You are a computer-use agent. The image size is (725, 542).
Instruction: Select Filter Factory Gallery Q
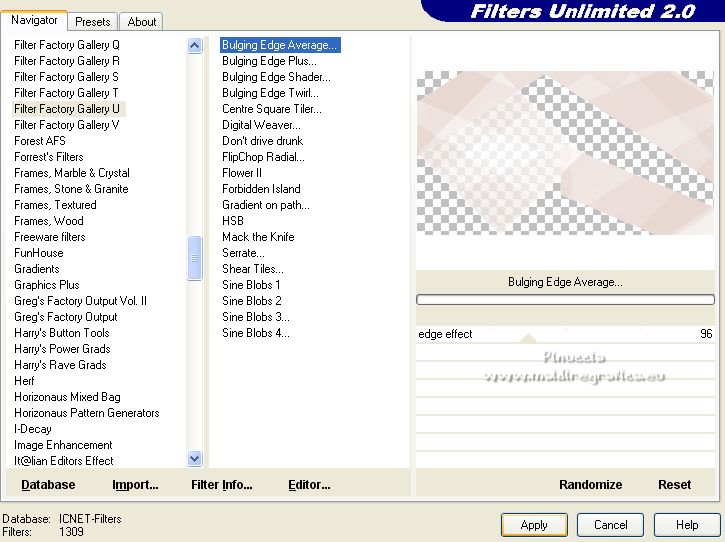[67, 45]
